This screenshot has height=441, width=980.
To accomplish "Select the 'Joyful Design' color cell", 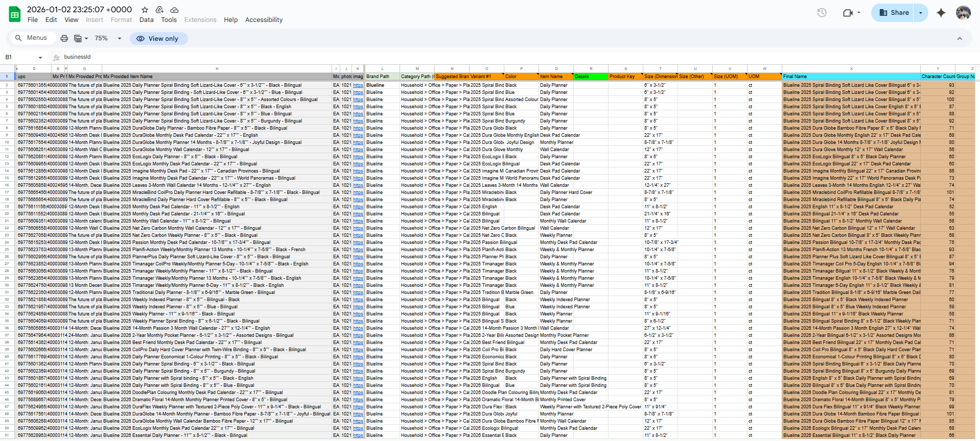I will tap(521, 142).
